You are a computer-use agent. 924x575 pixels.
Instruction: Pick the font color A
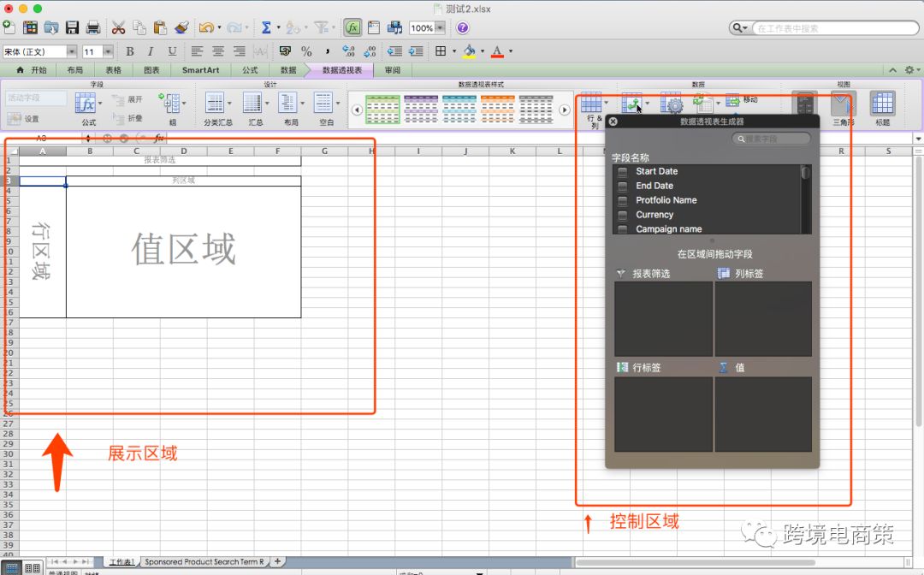[x=497, y=51]
